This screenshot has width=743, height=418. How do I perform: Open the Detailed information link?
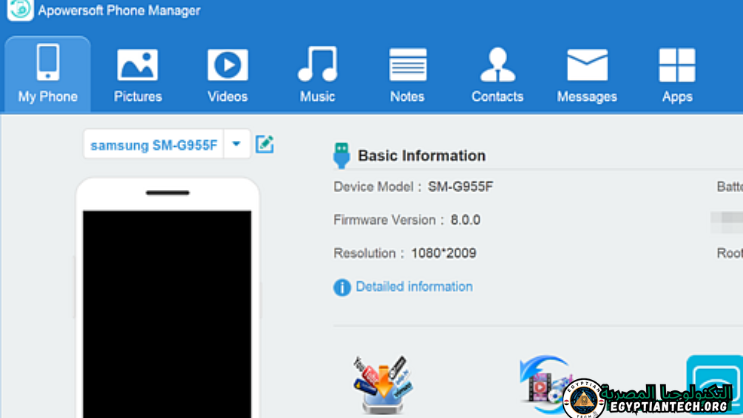tap(414, 287)
